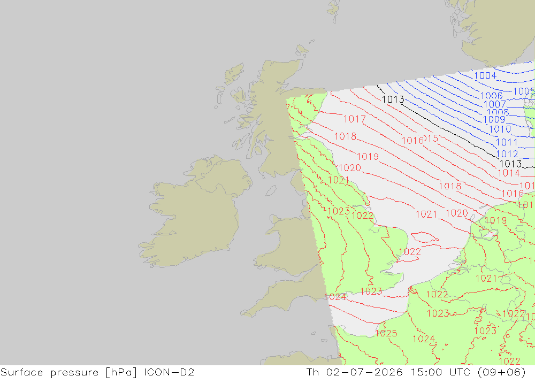Click the red 1025 isobar label
Viewport: 535px width, 392px height.
pyautogui.click(x=386, y=333)
